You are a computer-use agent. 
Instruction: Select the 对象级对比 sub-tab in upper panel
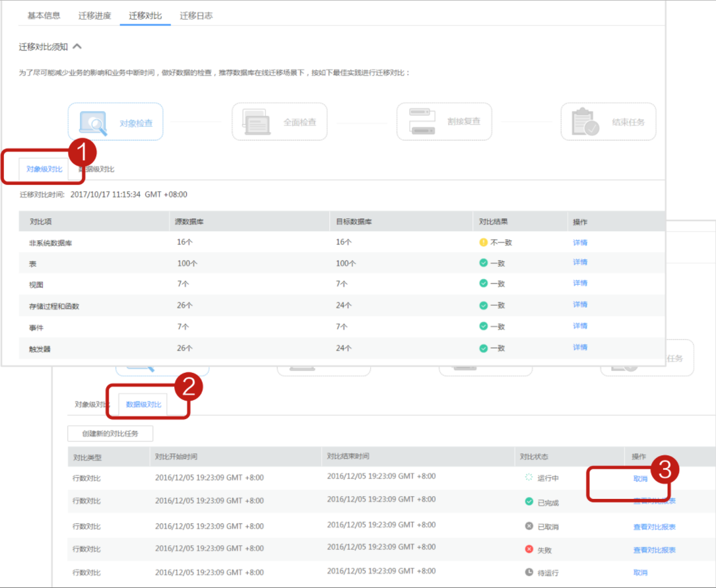[44, 170]
